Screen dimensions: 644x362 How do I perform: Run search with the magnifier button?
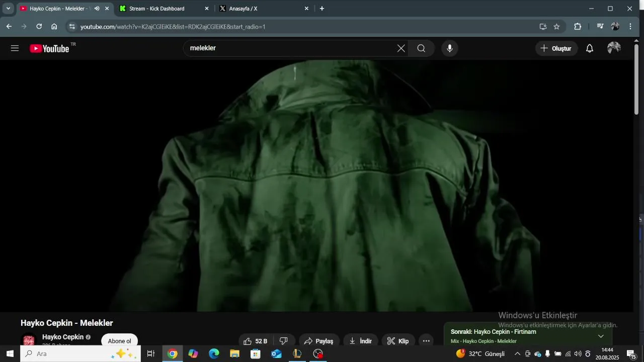pos(421,48)
